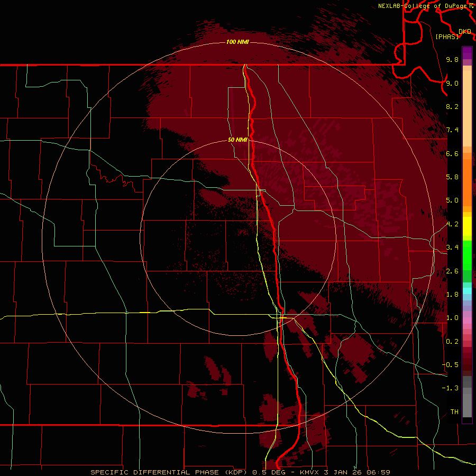Pick the cyan band on the color bar

click(467, 291)
